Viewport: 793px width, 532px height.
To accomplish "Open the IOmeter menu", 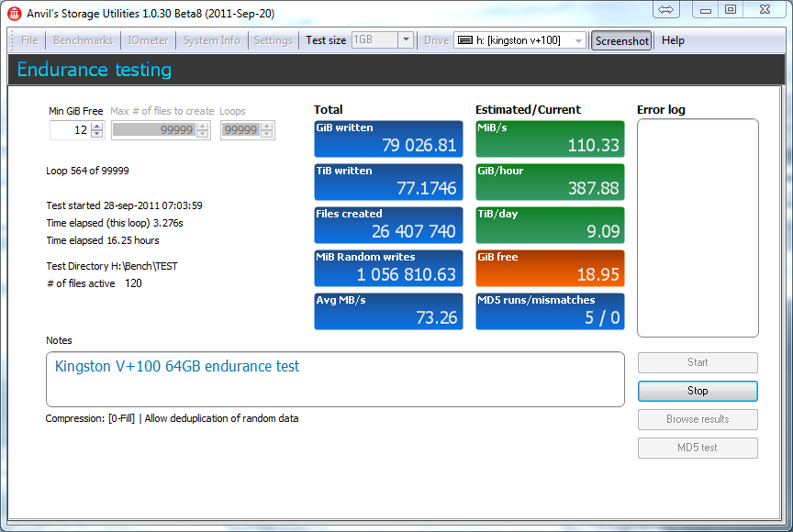I will point(148,40).
